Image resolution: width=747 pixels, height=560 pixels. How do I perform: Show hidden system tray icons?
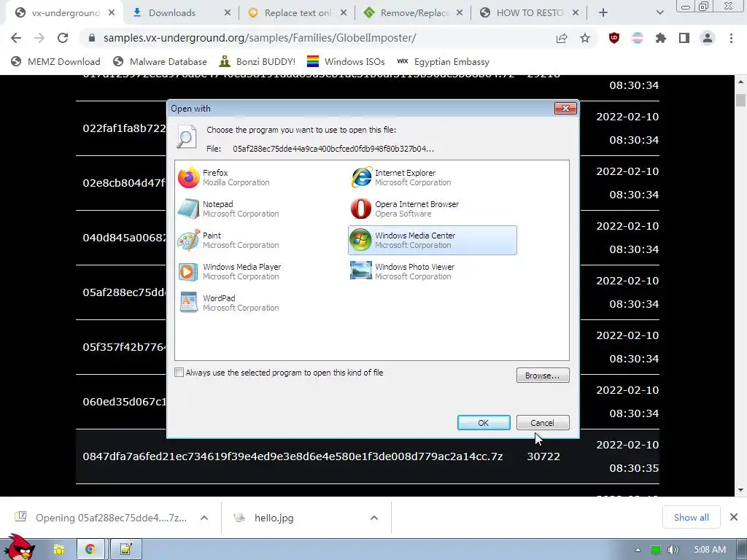[638, 550]
